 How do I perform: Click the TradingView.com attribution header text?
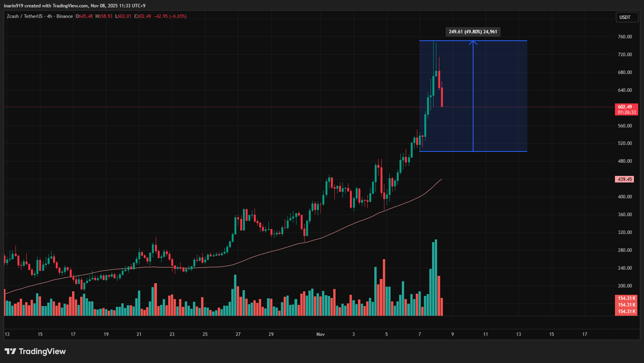pyautogui.click(x=70, y=6)
